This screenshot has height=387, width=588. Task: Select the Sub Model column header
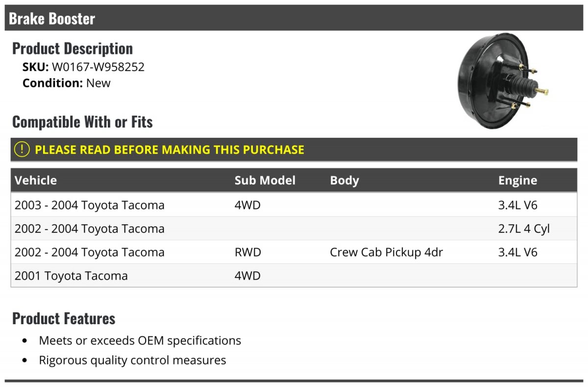coord(265,180)
